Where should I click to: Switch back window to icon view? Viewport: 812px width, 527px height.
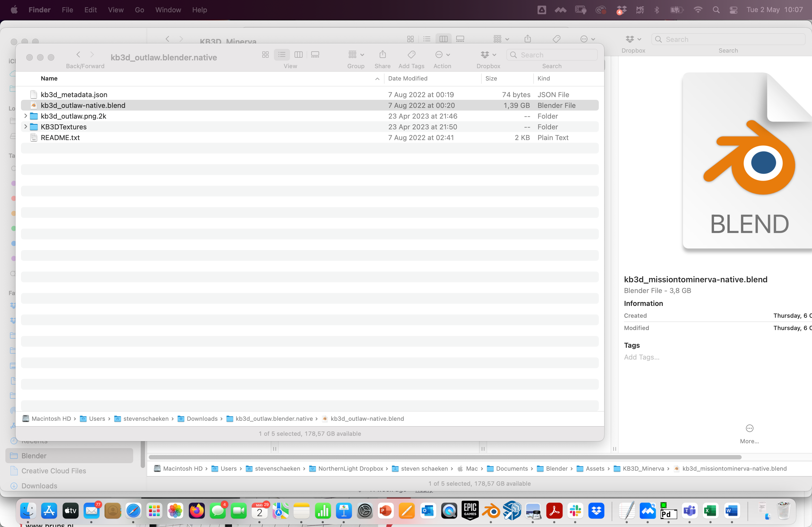click(x=411, y=39)
